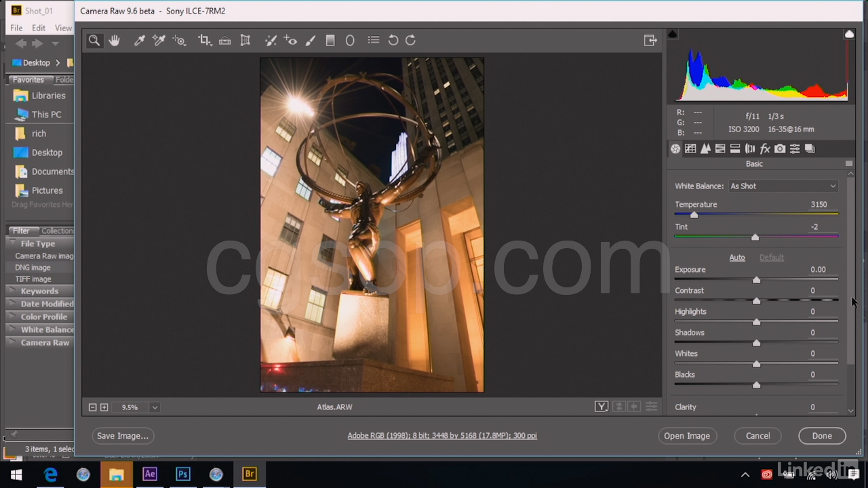Image resolution: width=868 pixels, height=488 pixels.
Task: Switch to the Basic panel tab
Action: 675,149
